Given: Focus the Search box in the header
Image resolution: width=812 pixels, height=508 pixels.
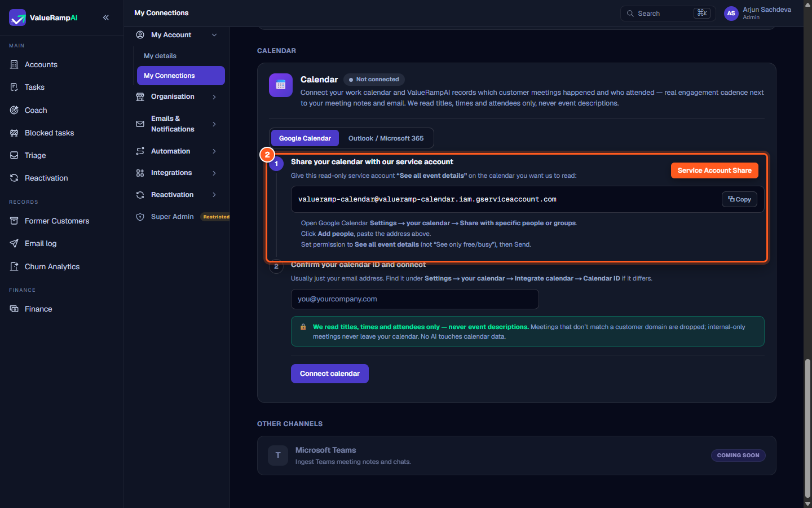Looking at the screenshot, I should (668, 14).
